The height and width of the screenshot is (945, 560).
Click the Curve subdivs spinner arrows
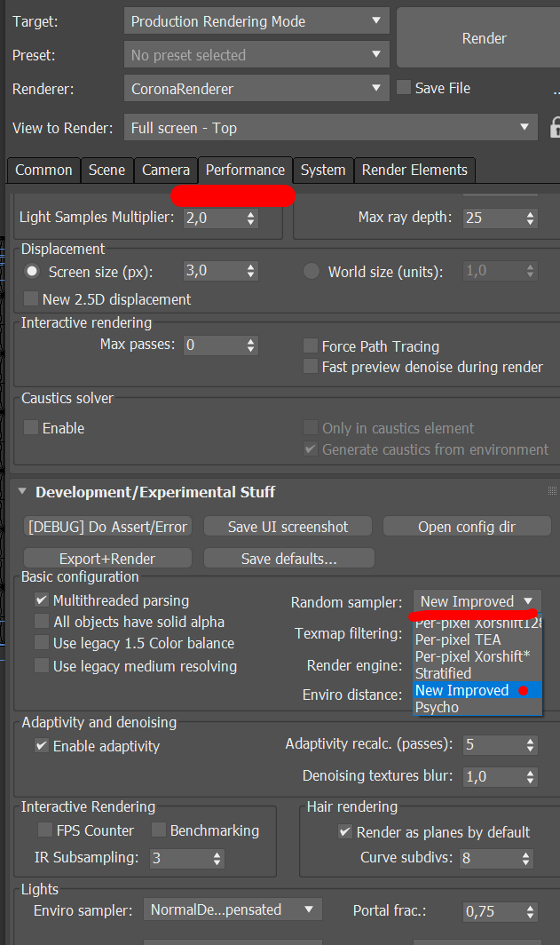tap(526, 858)
